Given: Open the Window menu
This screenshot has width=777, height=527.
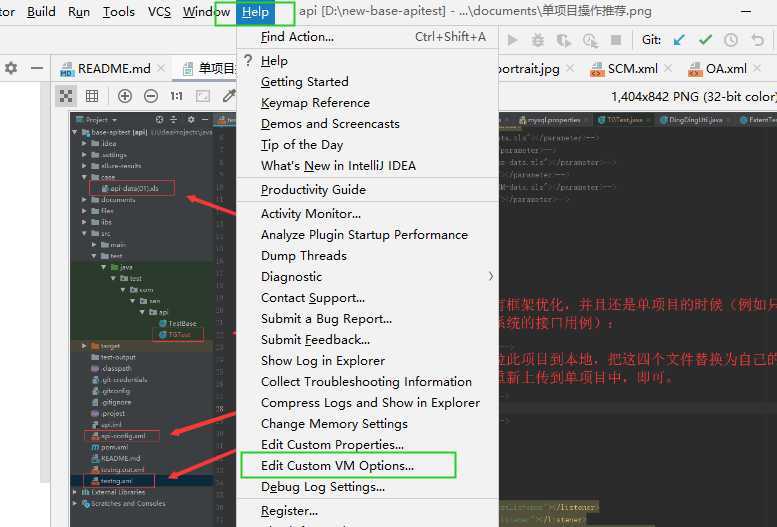Looking at the screenshot, I should pyautogui.click(x=206, y=12).
